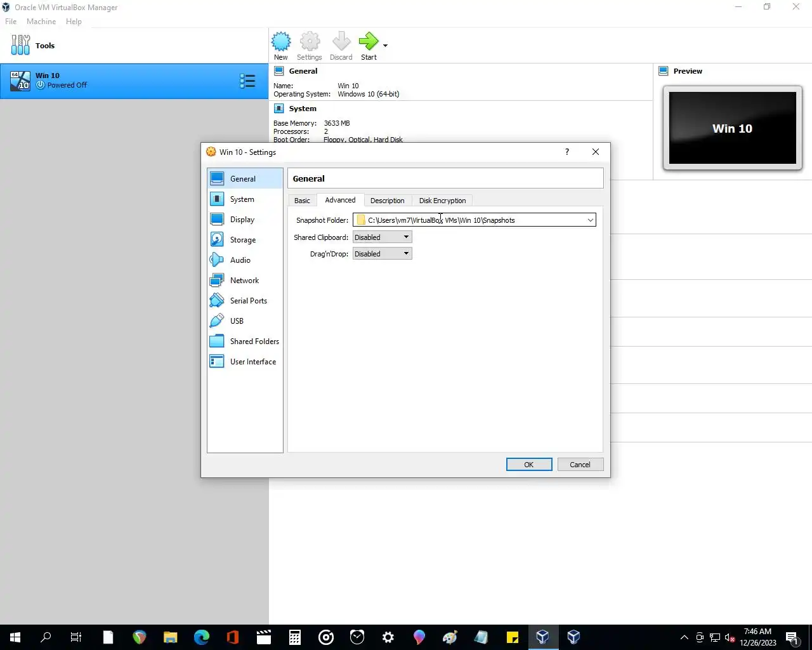Click General section header in details pane

tap(303, 71)
